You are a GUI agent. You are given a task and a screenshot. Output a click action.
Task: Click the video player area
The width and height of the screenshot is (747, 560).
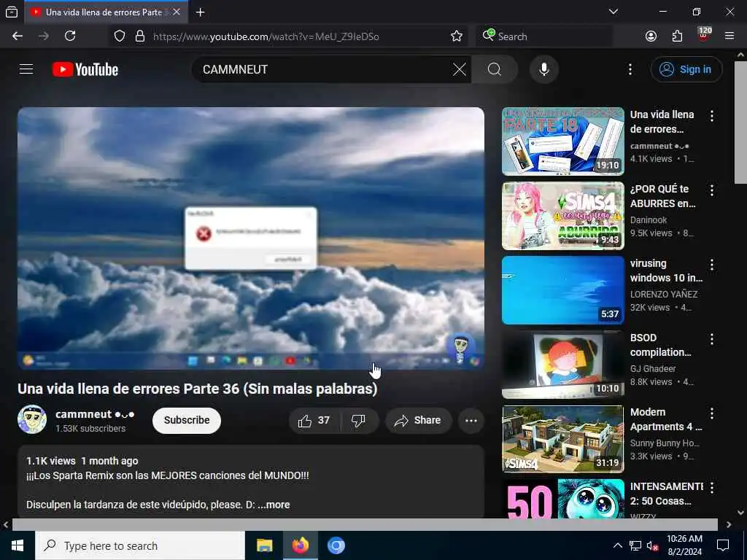(x=251, y=238)
